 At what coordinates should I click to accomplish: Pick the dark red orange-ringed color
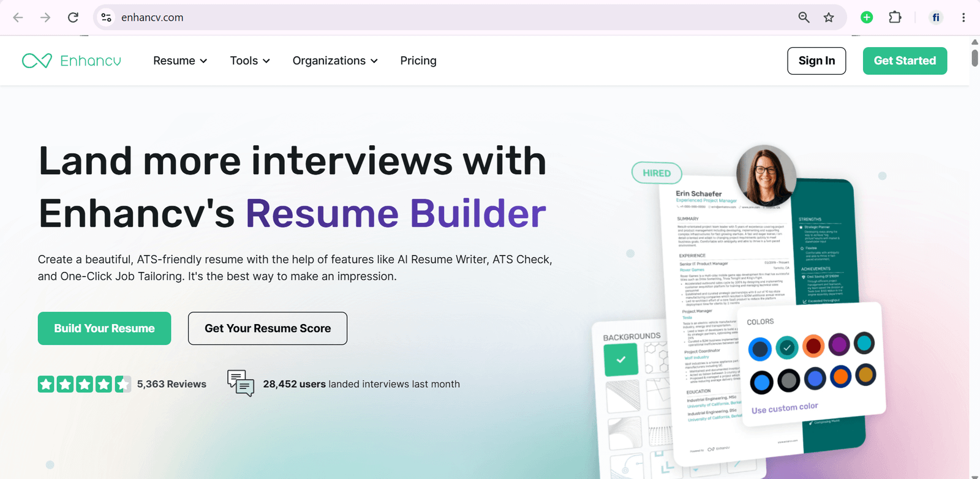click(813, 346)
